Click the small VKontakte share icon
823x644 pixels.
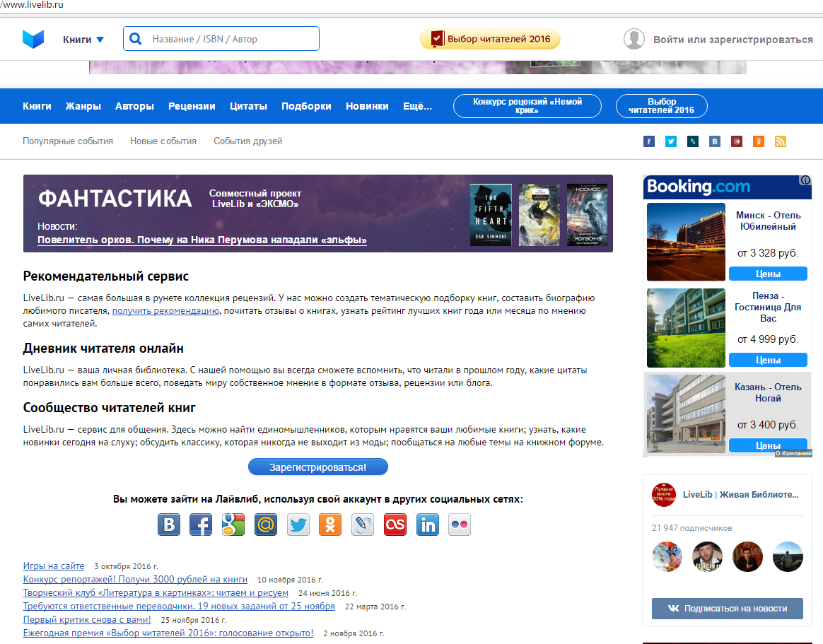pyautogui.click(x=715, y=141)
